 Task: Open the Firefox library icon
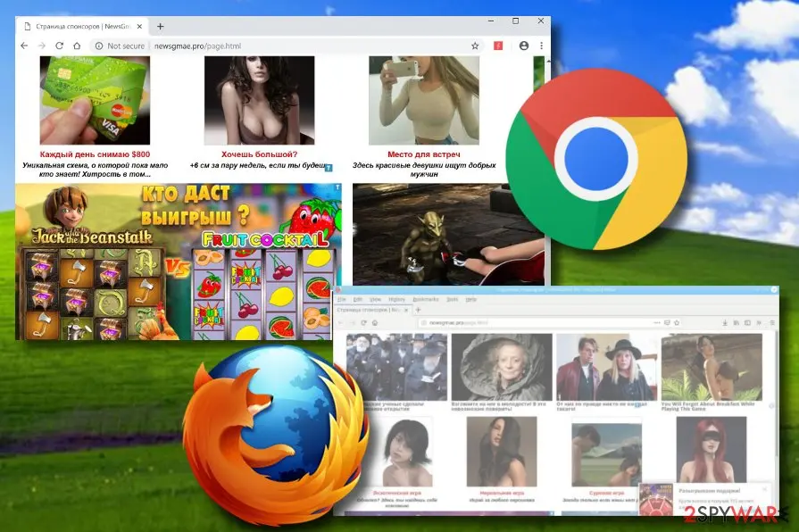pyautogui.click(x=736, y=322)
